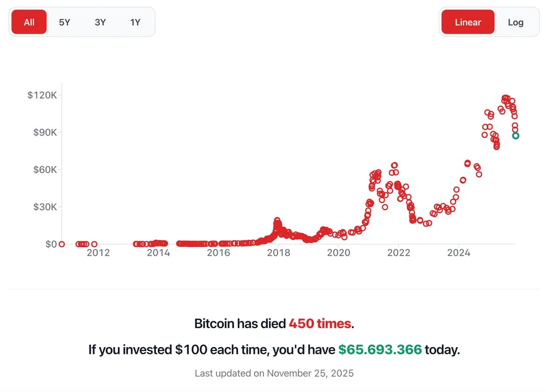Screen dimensions: 546x392
Task: Select the All time range
Action: [x=29, y=22]
